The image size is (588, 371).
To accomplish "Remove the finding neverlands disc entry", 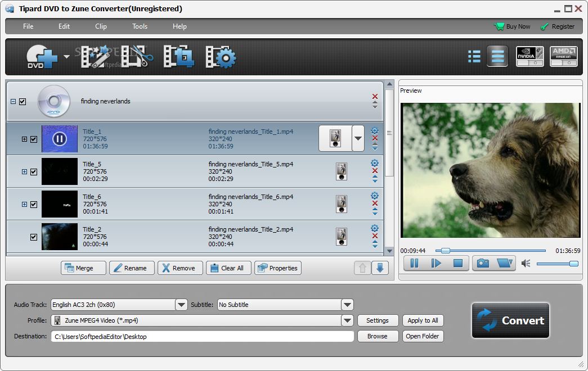I will (375, 96).
